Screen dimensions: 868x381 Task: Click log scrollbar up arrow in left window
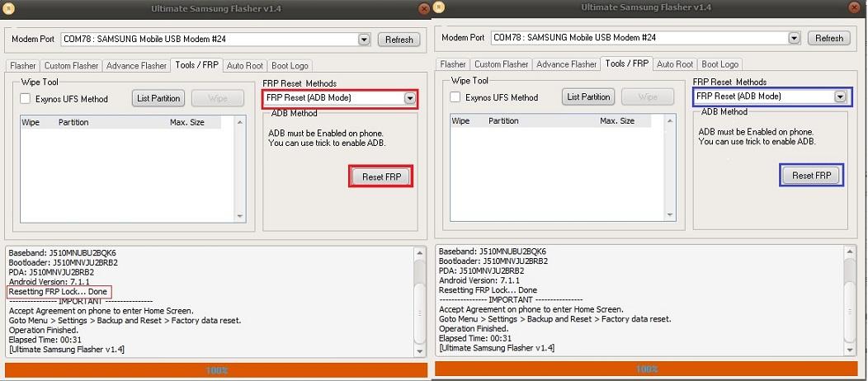click(x=420, y=252)
